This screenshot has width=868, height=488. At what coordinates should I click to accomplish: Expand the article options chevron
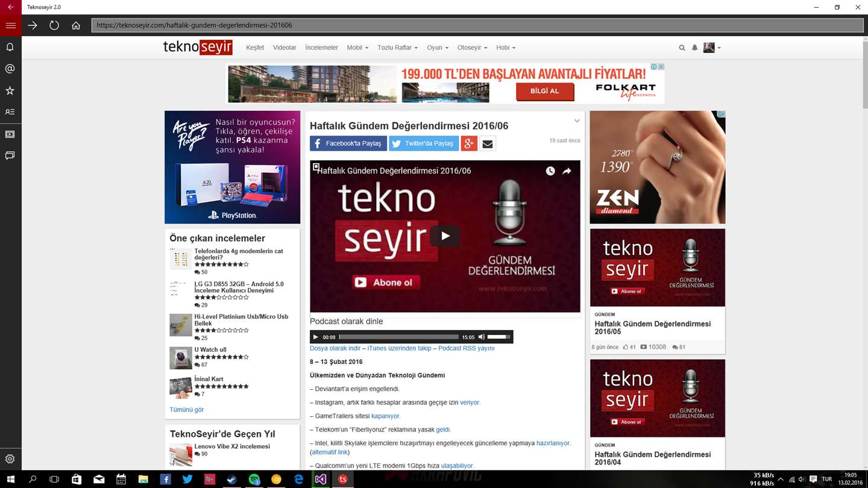click(x=577, y=121)
